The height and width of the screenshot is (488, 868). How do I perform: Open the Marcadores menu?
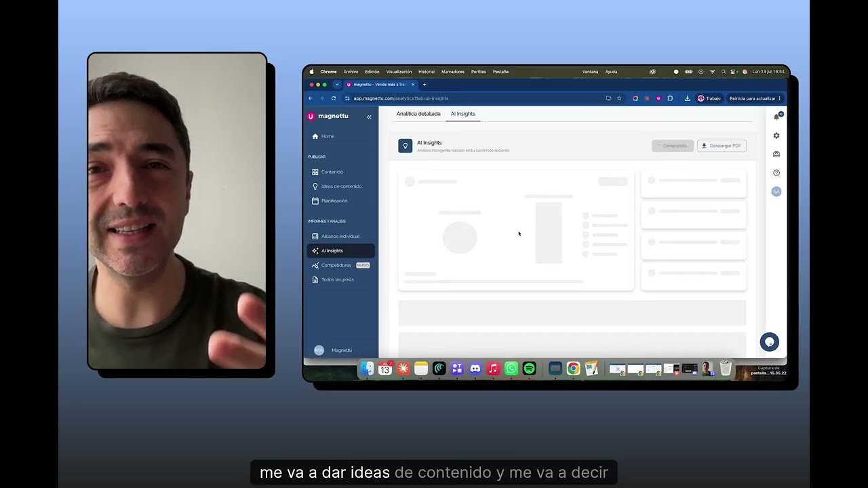pos(453,72)
